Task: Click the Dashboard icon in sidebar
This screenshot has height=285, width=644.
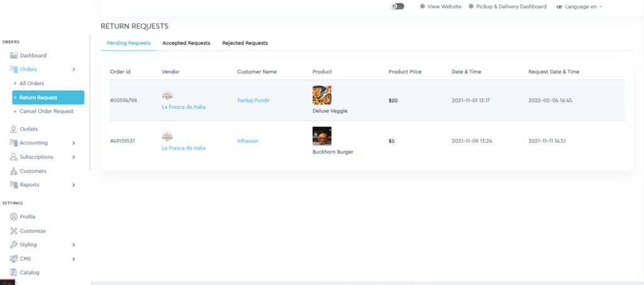Action: (x=14, y=55)
